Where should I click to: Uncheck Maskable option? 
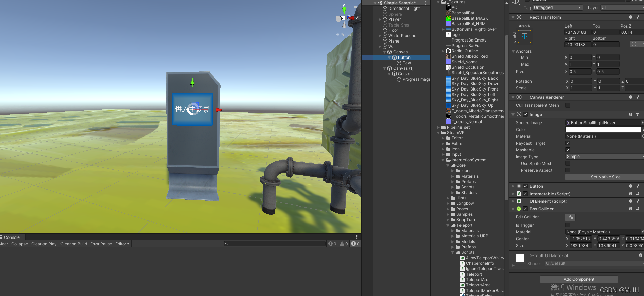click(568, 150)
